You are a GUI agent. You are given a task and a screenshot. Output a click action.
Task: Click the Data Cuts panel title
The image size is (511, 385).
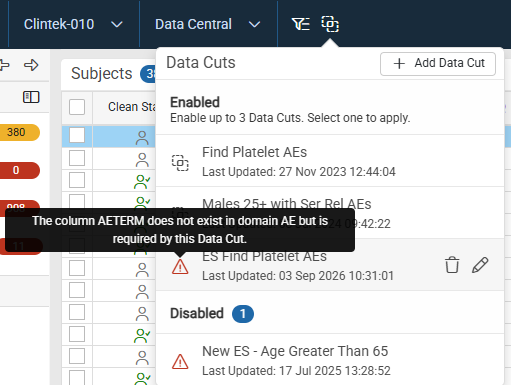pos(201,62)
